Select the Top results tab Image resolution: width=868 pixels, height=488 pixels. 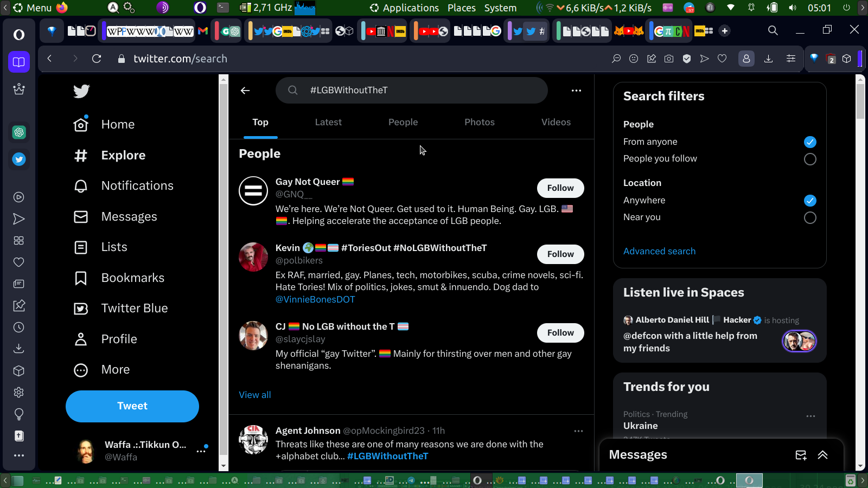click(260, 123)
